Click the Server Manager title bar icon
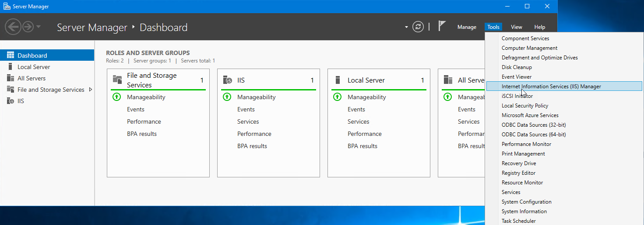 (6, 6)
